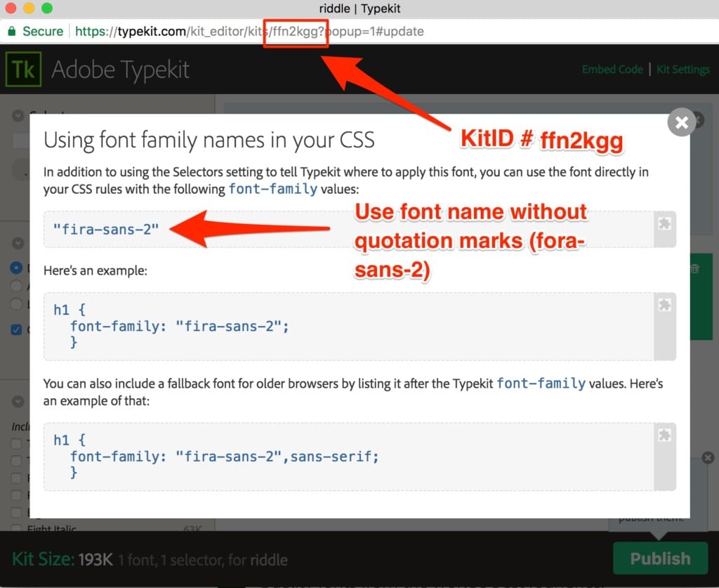
Task: Click the red close window button
Action: pyautogui.click(x=11, y=8)
